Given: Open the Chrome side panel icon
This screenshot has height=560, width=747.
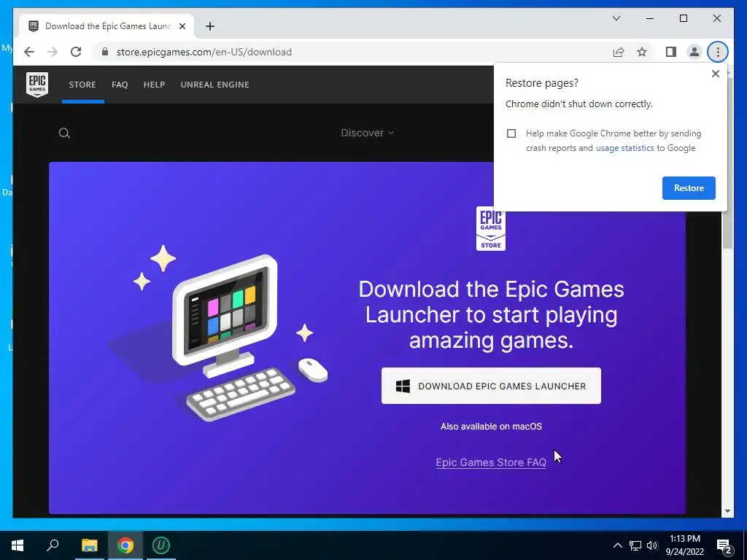Looking at the screenshot, I should [x=671, y=52].
